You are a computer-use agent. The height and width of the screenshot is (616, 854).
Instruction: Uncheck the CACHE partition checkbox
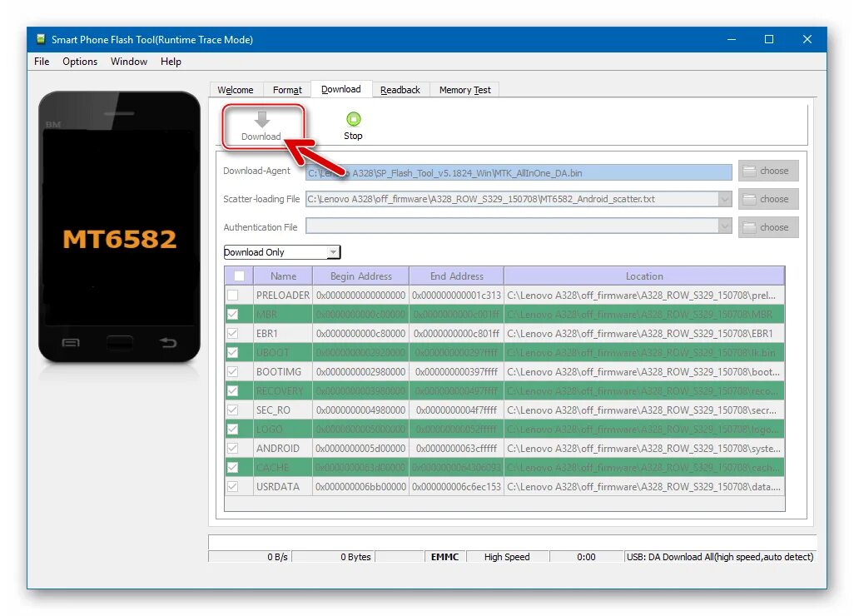point(232,467)
